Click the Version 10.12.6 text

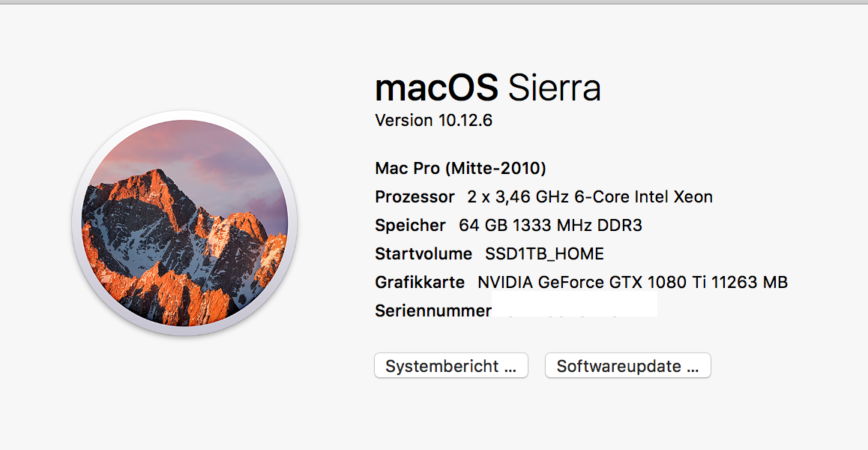click(433, 120)
